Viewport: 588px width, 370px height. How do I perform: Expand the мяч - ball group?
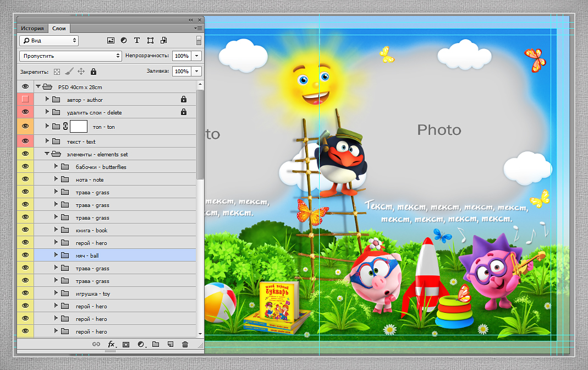point(56,254)
